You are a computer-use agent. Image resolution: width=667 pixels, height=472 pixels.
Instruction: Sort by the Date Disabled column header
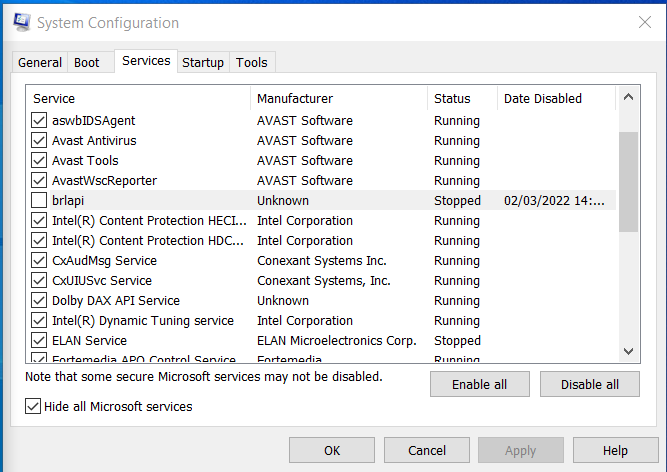pyautogui.click(x=556, y=98)
